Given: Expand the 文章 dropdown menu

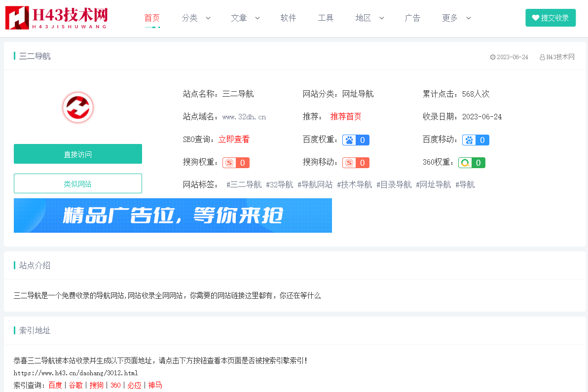Looking at the screenshot, I should point(245,18).
